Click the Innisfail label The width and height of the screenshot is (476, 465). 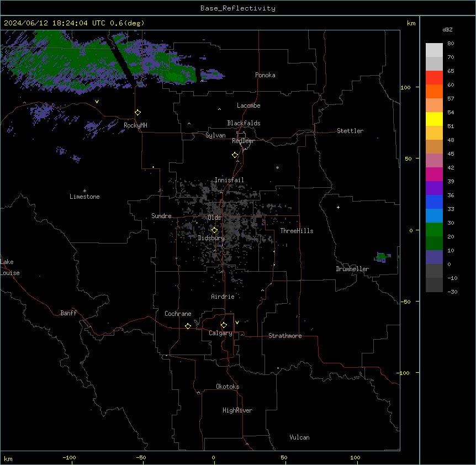coord(229,180)
